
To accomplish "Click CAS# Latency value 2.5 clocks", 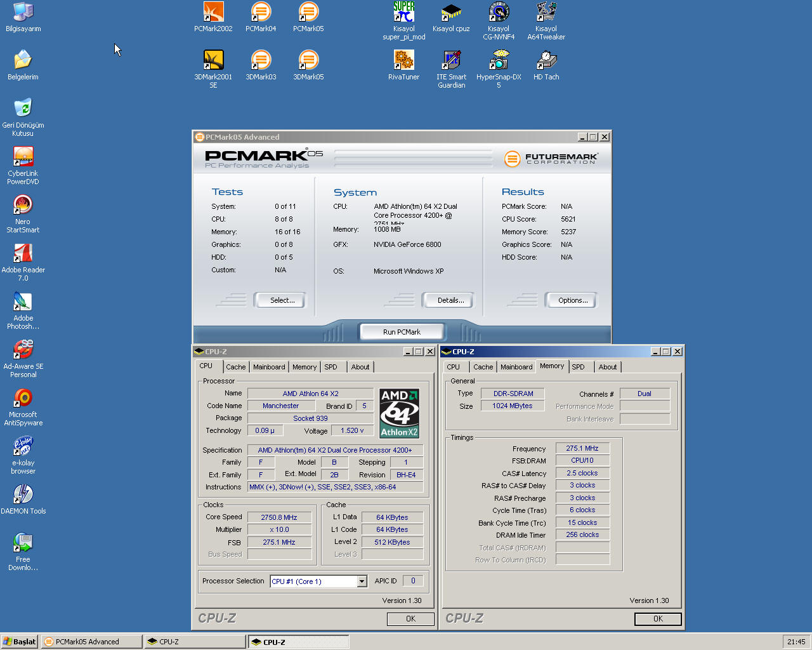I will coord(582,473).
